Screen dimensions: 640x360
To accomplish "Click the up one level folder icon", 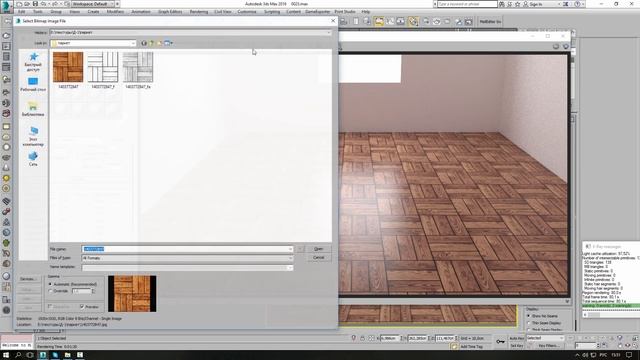I will (x=152, y=43).
